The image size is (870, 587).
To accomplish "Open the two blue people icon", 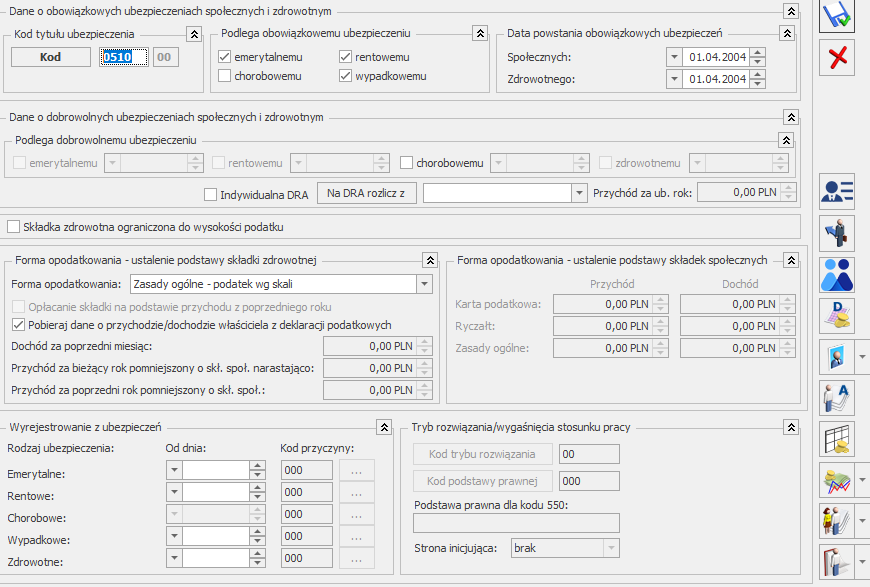I will 837,274.
